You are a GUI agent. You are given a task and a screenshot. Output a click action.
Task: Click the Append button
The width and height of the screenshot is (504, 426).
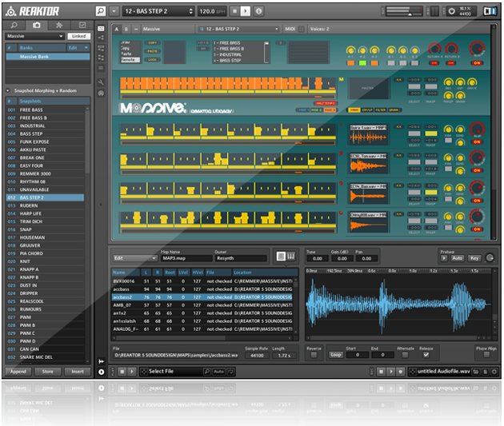[x=18, y=372]
